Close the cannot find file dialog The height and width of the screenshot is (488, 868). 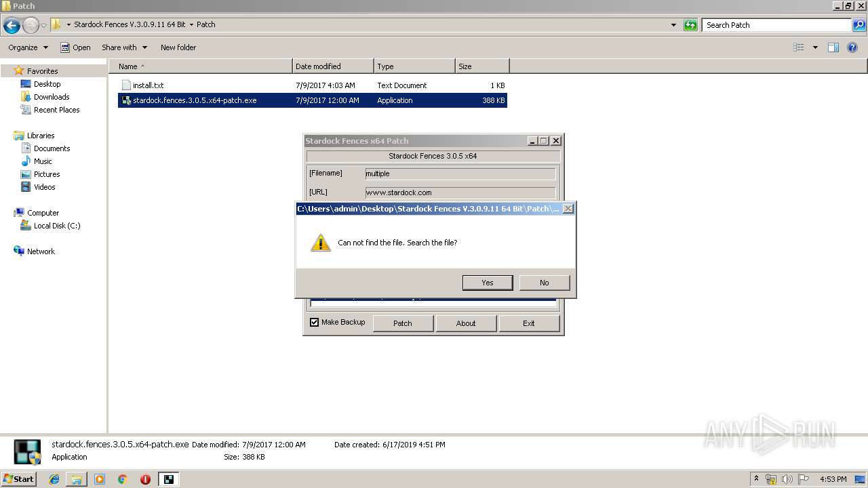(x=568, y=209)
